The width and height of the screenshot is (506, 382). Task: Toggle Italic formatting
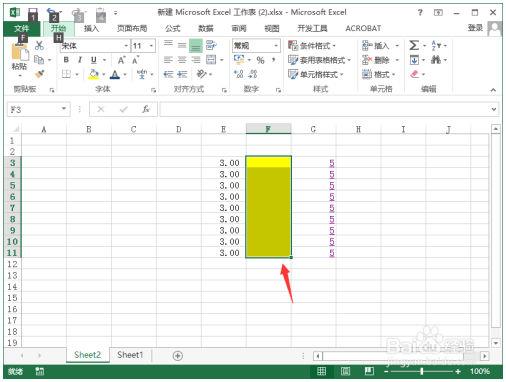coord(80,60)
